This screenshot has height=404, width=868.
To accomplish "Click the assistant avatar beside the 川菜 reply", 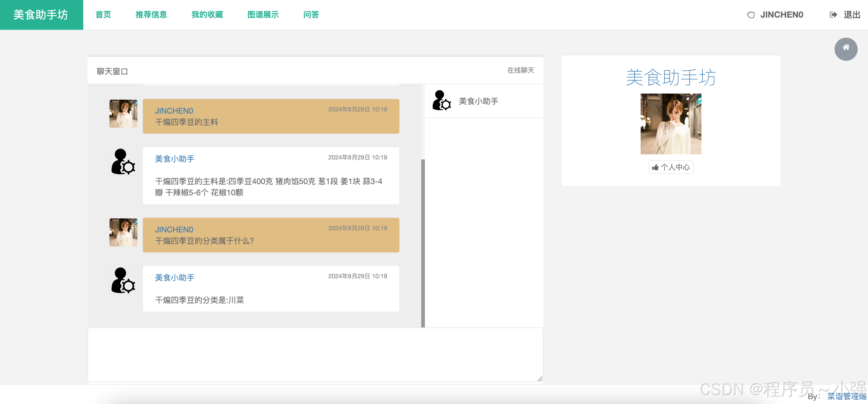I will pyautogui.click(x=123, y=280).
